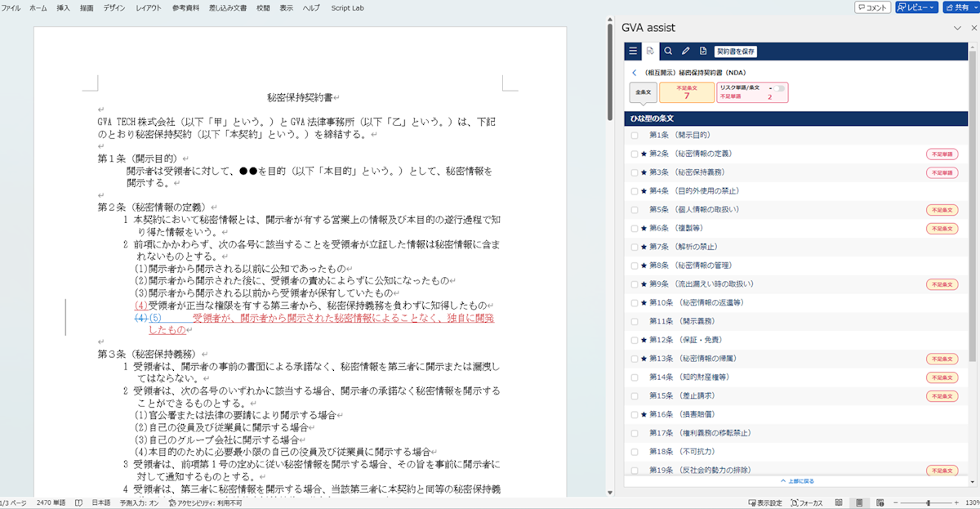Image resolution: width=980 pixels, height=509 pixels.
Task: Click アクセシビリティ: 利用不可 in status bar
Action: (205, 502)
